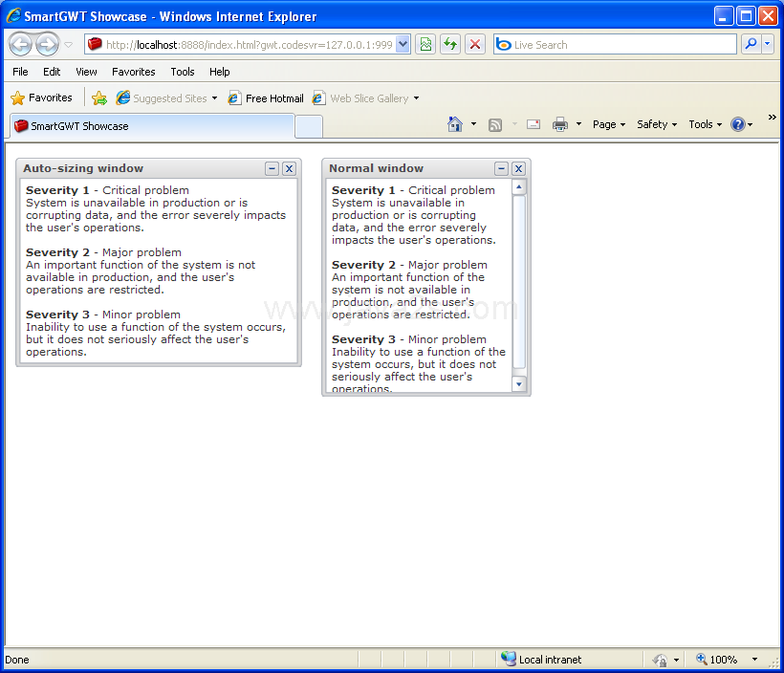Viewport: 784px width, 673px height.
Task: Click Severity 3 heading in Normal window
Action: click(x=363, y=339)
